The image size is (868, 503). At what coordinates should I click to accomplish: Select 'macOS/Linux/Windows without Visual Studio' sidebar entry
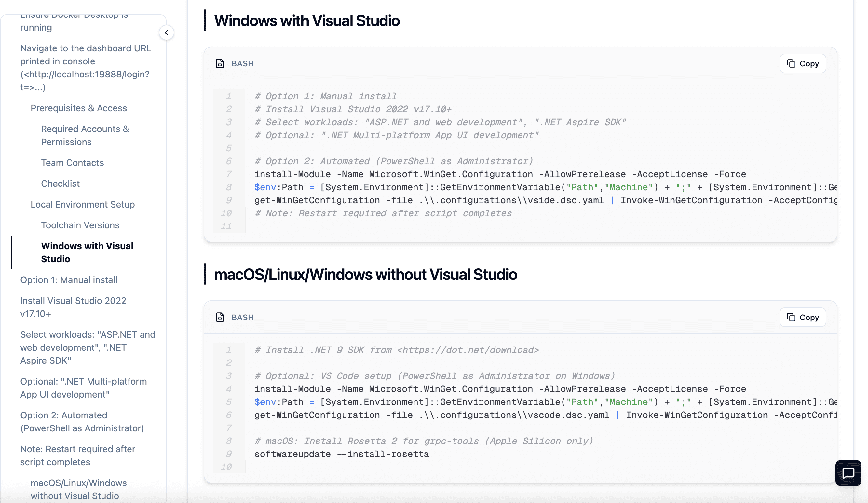click(x=78, y=489)
